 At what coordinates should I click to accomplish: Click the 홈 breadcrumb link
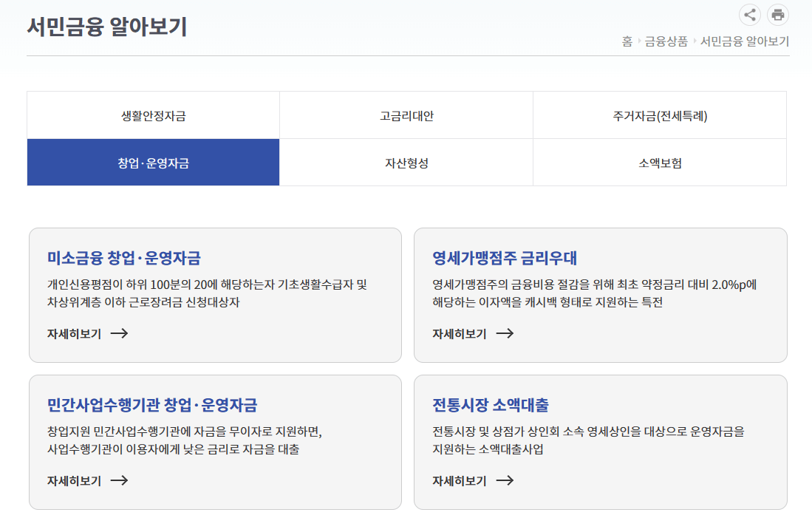pyautogui.click(x=627, y=41)
